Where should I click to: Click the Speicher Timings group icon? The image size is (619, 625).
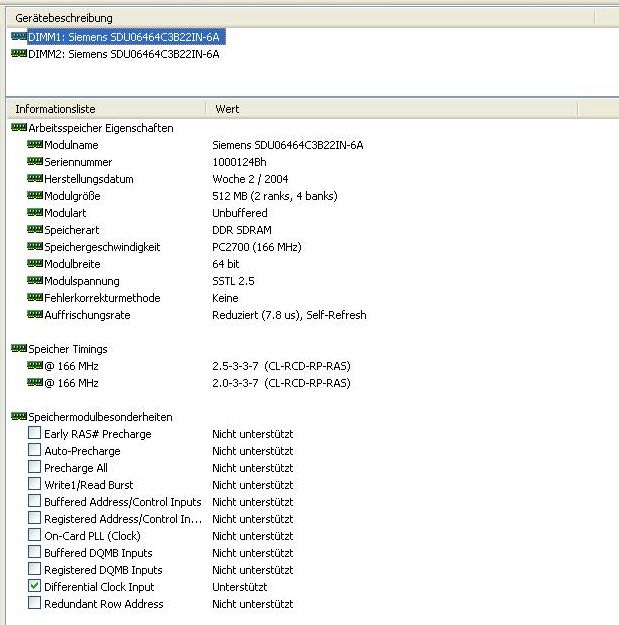[x=19, y=348]
